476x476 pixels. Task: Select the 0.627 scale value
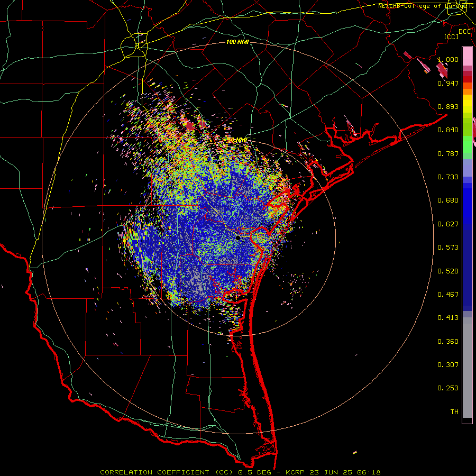(x=448, y=224)
